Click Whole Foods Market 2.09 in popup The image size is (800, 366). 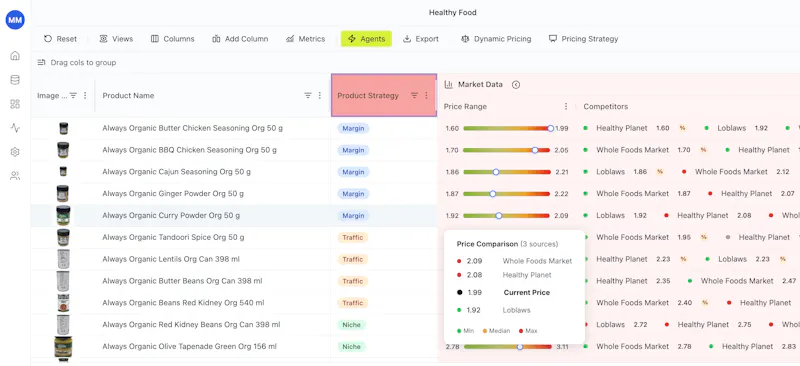514,261
